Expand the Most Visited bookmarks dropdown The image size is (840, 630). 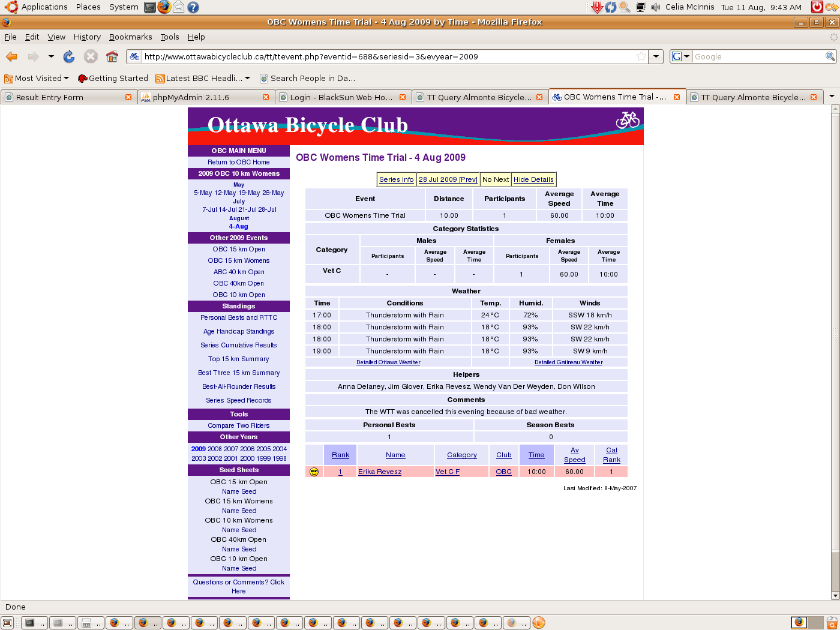[x=66, y=78]
